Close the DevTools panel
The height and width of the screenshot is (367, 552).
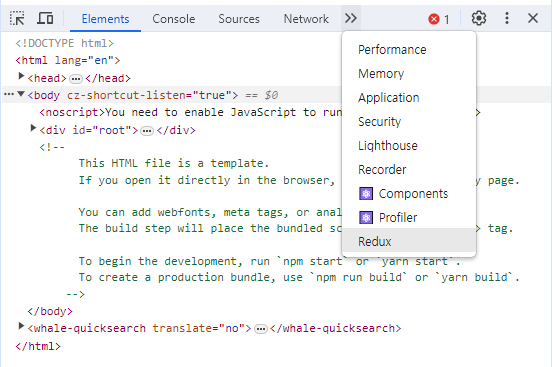533,18
